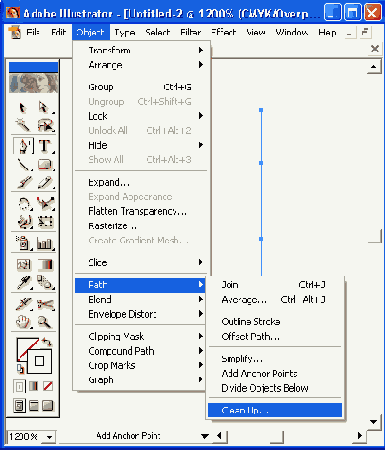Click the vertical scrollbar down arrow

[374, 422]
